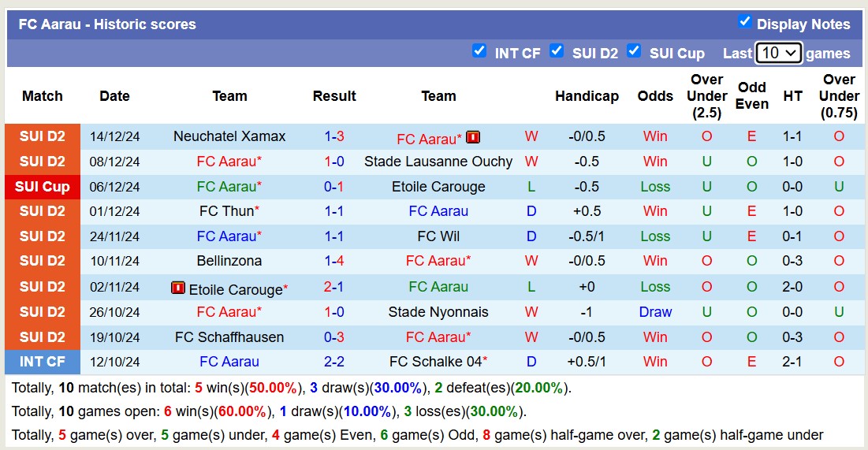Click red card icon beside FC Aarau 14/12/24
This screenshot has width=868, height=450.
[x=473, y=137]
